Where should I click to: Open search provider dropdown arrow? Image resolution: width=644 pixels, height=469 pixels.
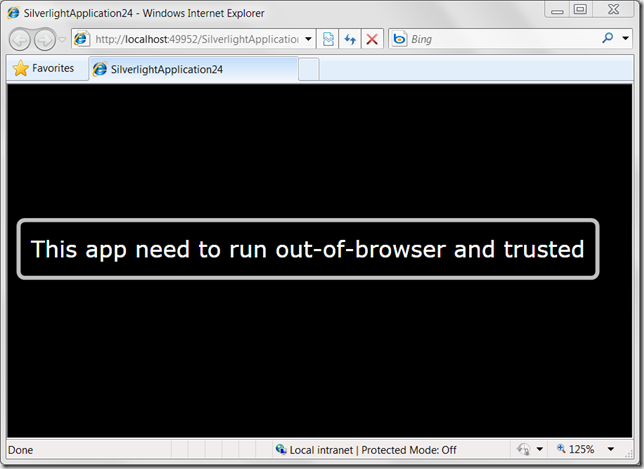(x=625, y=39)
